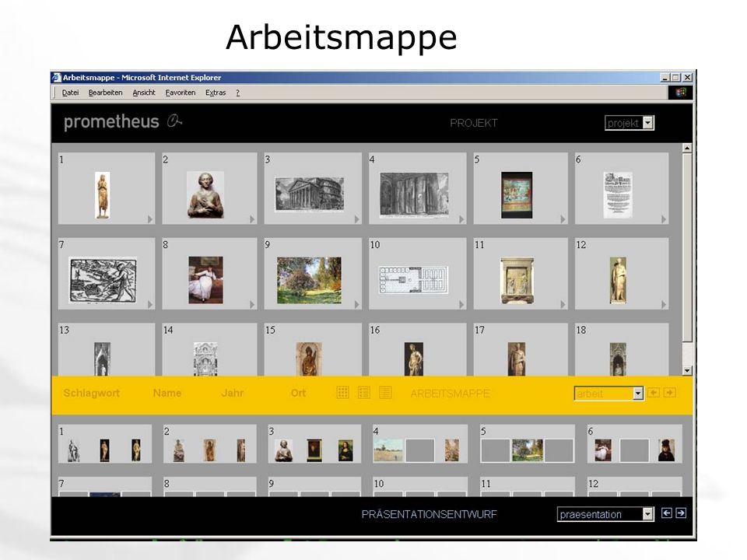
Task: Expand details arrow on image card 6
Action: pyautogui.click(x=664, y=219)
